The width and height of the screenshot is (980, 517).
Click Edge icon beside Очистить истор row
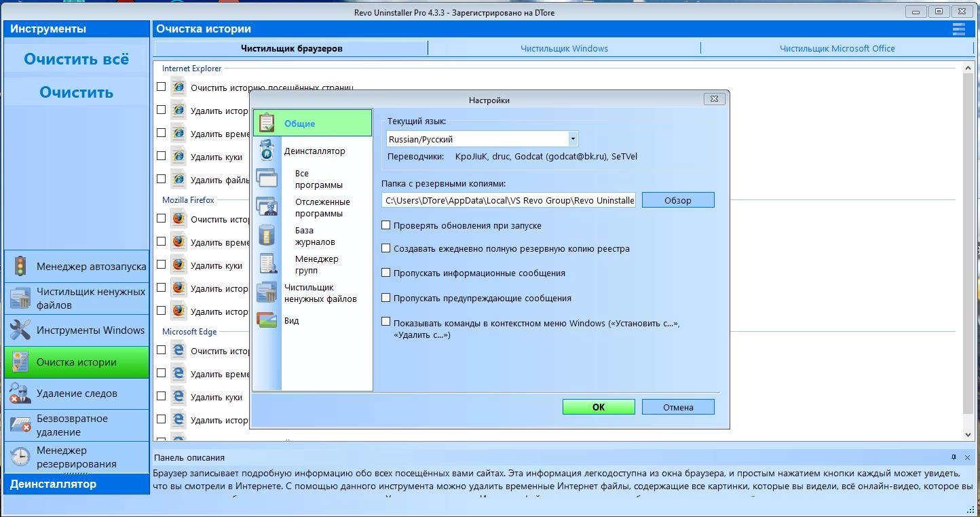pyautogui.click(x=178, y=350)
